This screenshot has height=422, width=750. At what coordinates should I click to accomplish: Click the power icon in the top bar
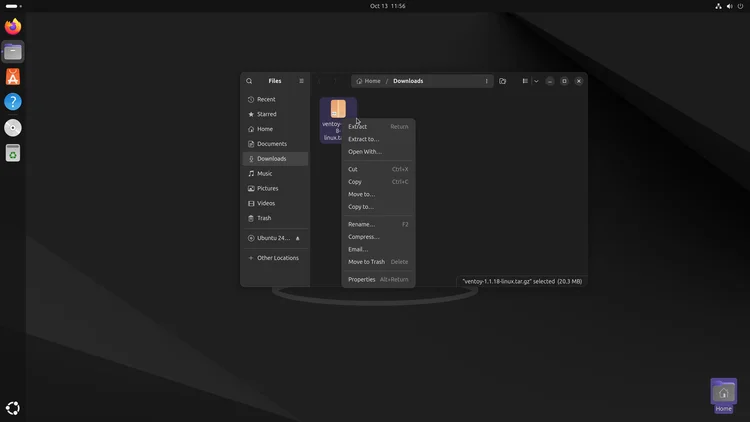pyautogui.click(x=740, y=6)
